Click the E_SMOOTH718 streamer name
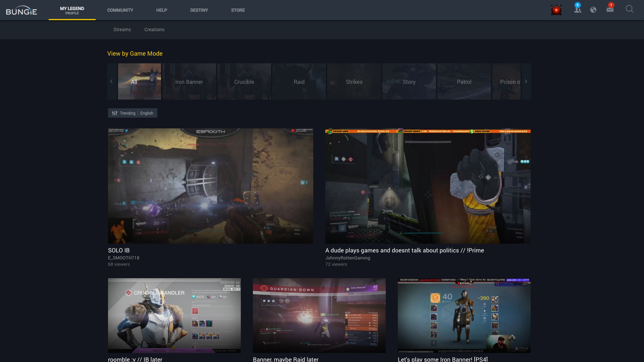 (x=123, y=258)
